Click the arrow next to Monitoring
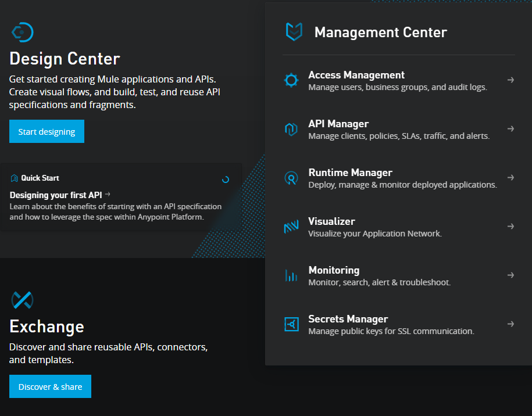The height and width of the screenshot is (416, 532). click(x=510, y=275)
